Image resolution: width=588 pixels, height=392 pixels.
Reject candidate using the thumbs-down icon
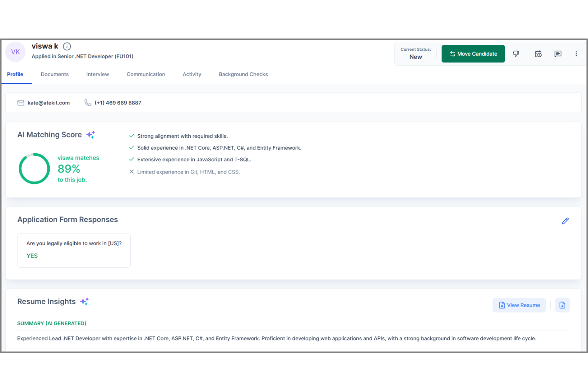(516, 54)
